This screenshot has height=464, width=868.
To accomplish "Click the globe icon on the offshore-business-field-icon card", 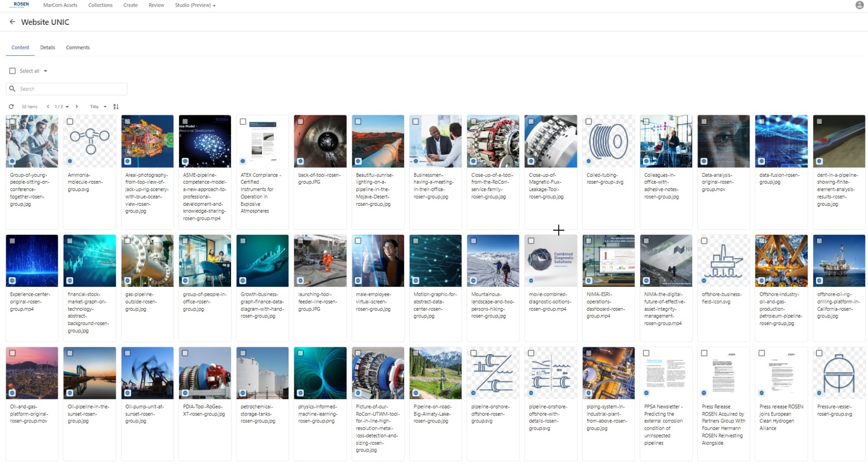I will (704, 280).
